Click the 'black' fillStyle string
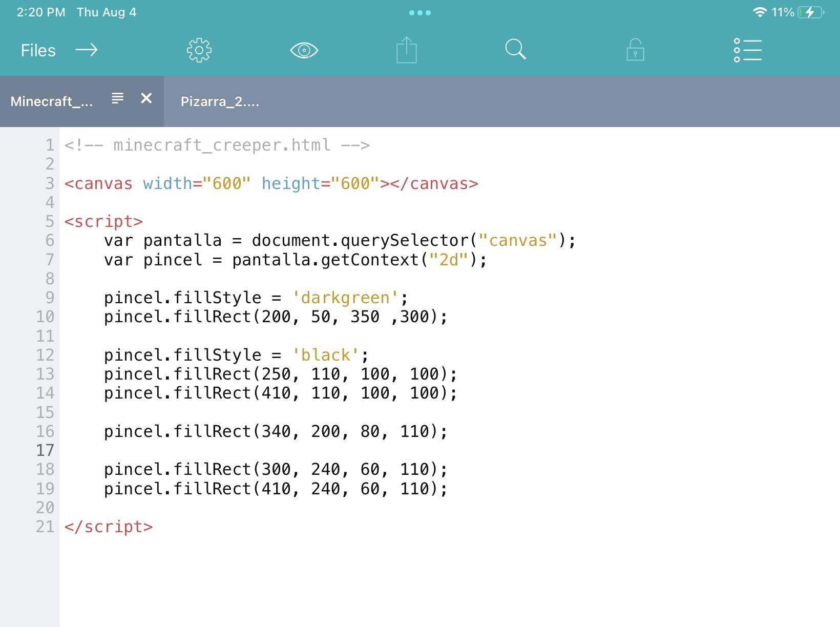Image resolution: width=840 pixels, height=627 pixels. 325,355
